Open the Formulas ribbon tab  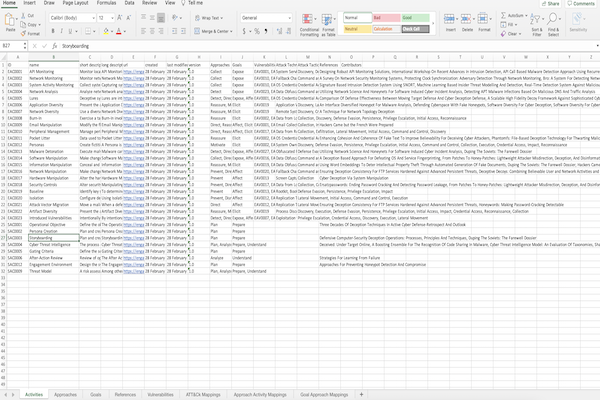pyautogui.click(x=106, y=3)
